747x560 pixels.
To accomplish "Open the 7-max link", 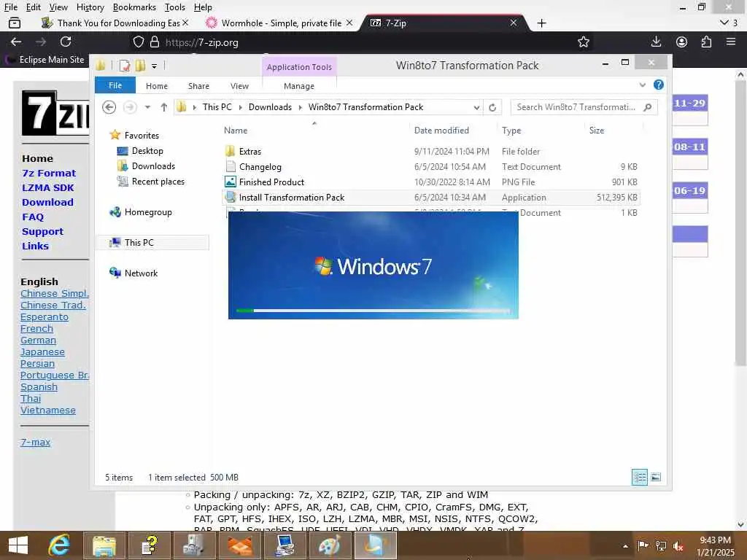I will (35, 443).
